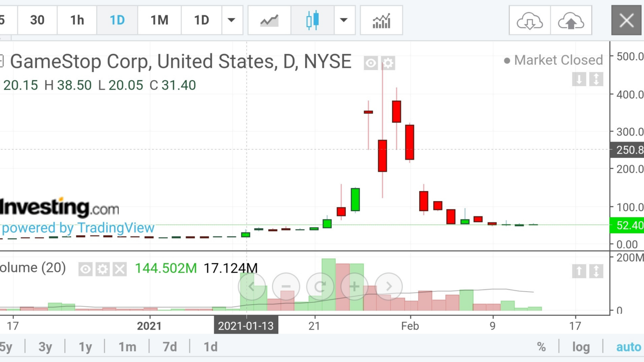Select the second 1D interval button
644x362 pixels.
pos(202,20)
